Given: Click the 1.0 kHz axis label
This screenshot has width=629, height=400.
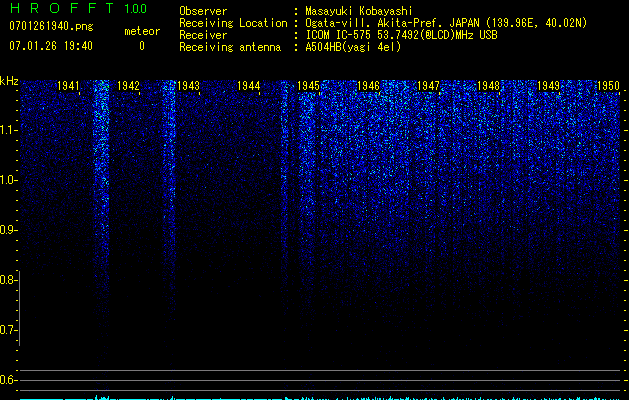Looking at the screenshot, I should pos(7,180).
